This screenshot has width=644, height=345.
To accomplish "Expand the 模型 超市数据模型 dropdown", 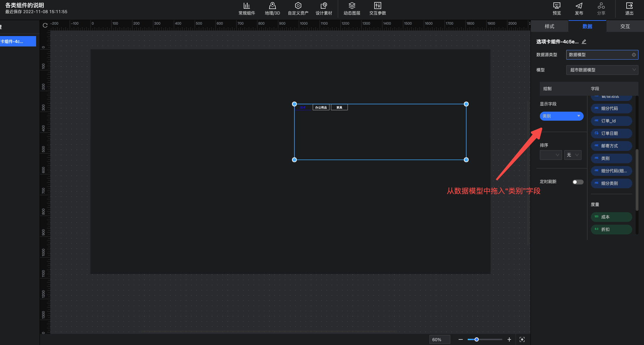I will coord(602,70).
